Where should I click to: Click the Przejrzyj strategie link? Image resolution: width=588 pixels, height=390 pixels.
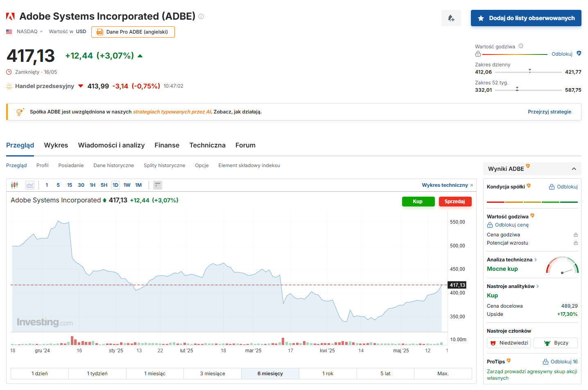549,112
